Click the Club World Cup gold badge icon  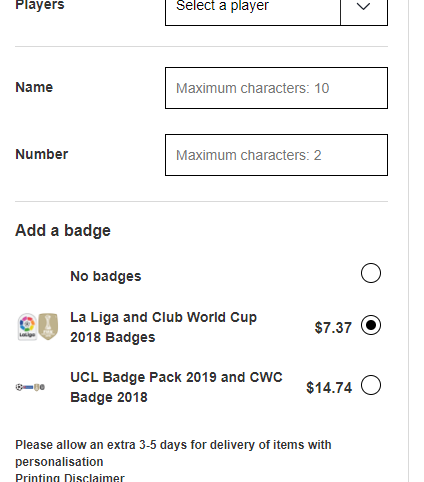[x=48, y=327]
